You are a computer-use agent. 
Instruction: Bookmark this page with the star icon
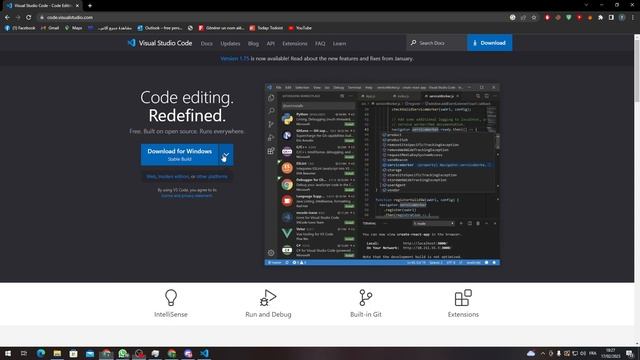coord(534,18)
